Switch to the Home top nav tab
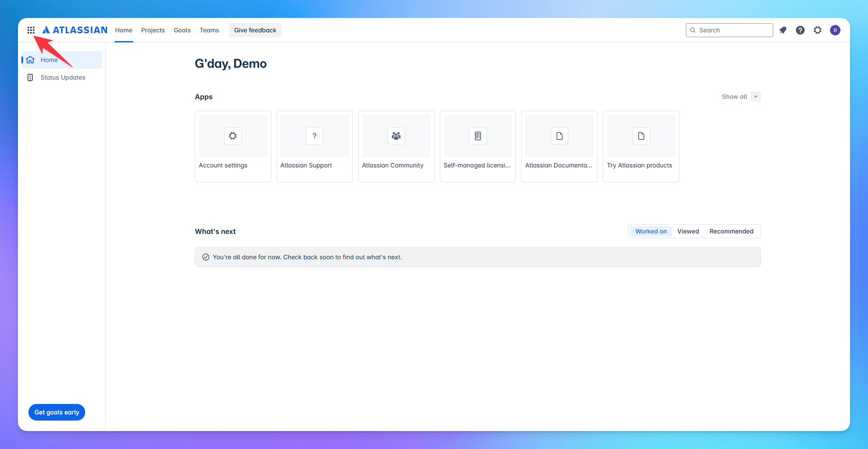Image resolution: width=868 pixels, height=449 pixels. [124, 30]
